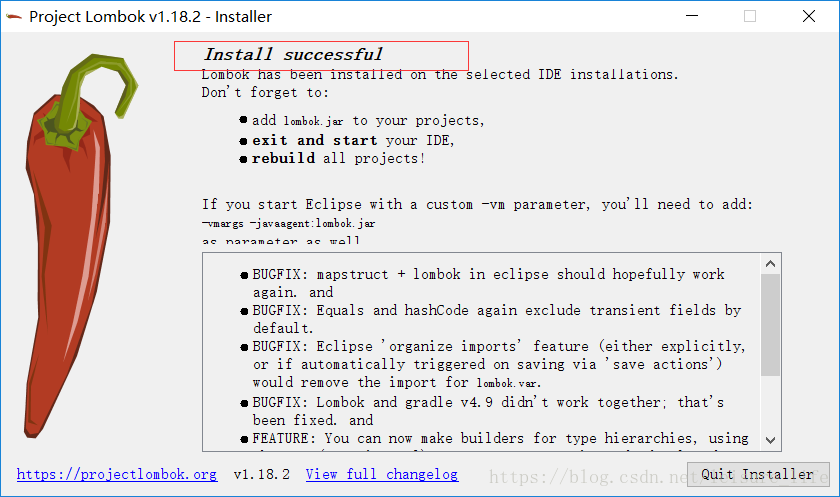Close the Project Lombok installer window
840x497 pixels.
809,16
